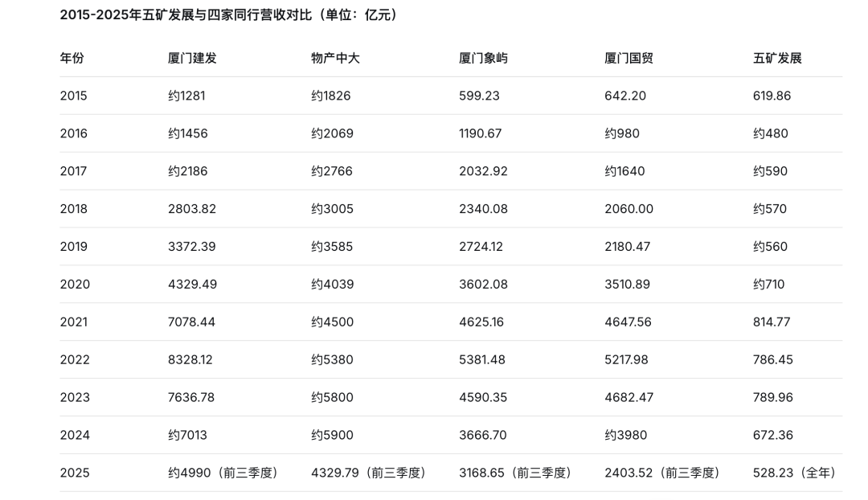
Task: Select the 厦门象屿 column header
Action: (x=483, y=58)
